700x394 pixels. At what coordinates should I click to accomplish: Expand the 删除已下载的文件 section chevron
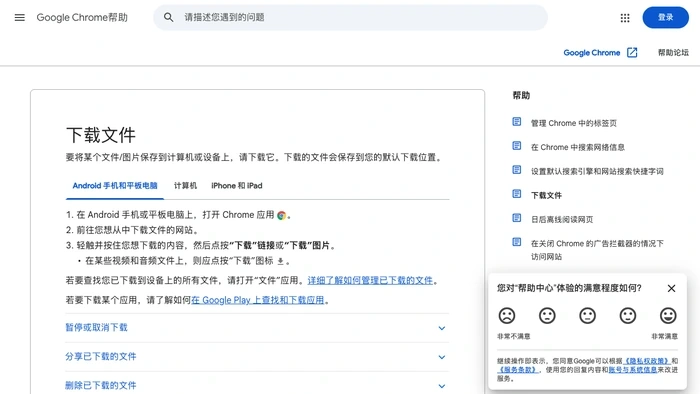(x=442, y=386)
